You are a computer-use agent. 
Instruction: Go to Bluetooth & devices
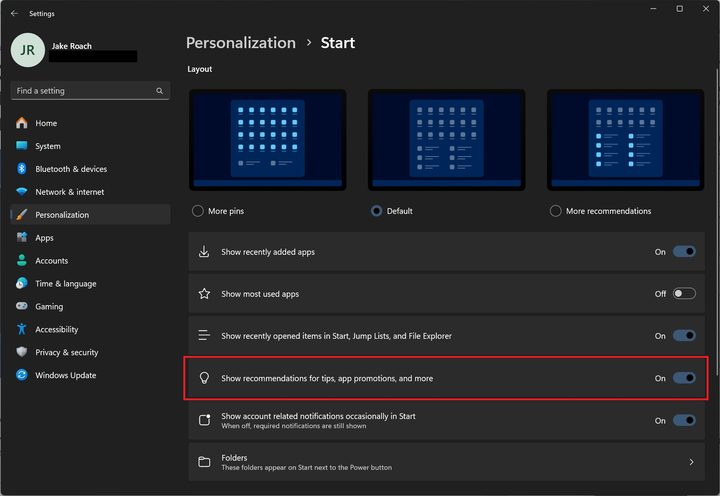(x=90, y=169)
